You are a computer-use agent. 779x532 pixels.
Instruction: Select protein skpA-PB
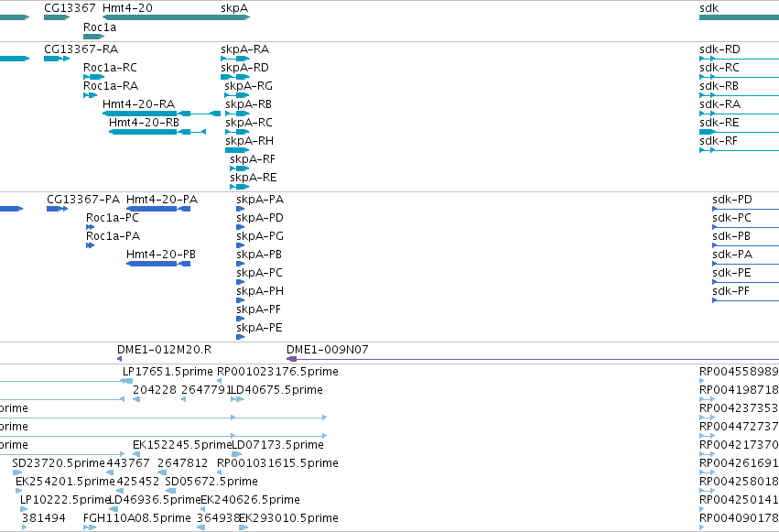click(x=259, y=255)
